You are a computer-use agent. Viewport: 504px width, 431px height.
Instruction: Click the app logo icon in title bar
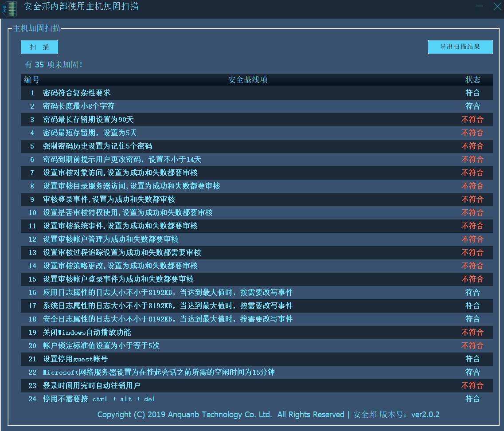point(9,8)
